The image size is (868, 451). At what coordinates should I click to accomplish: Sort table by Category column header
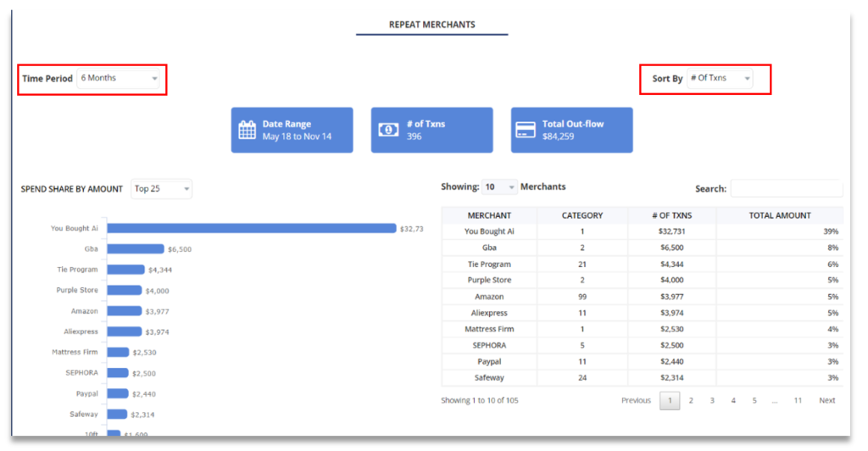pos(582,215)
